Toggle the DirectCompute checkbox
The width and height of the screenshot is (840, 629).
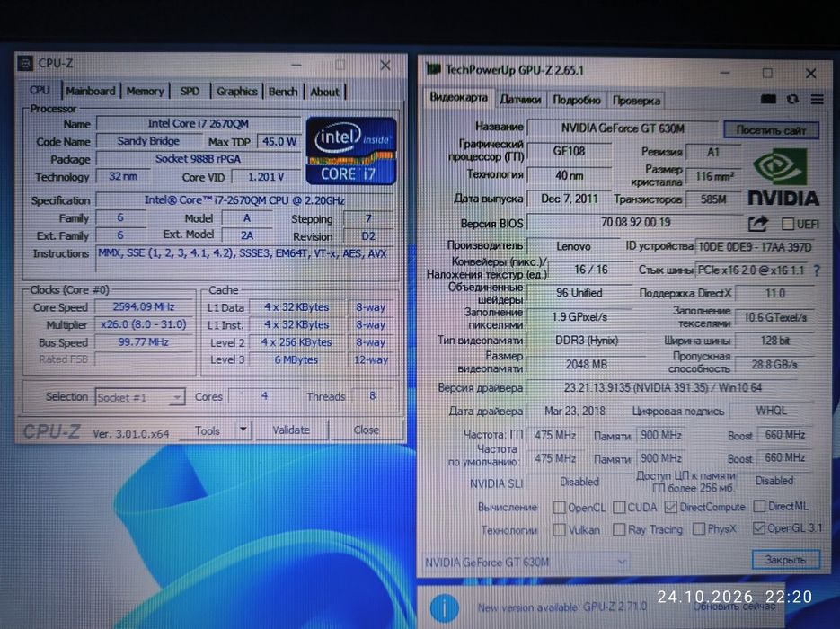670,506
